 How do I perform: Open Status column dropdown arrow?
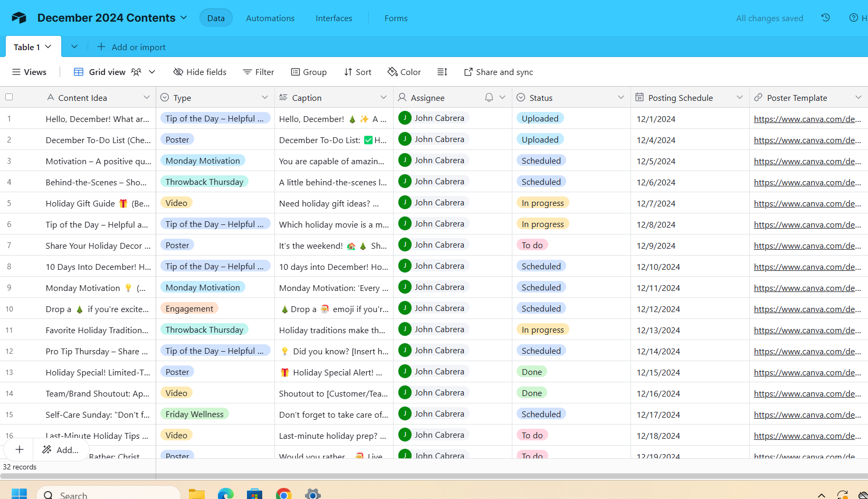(x=621, y=97)
